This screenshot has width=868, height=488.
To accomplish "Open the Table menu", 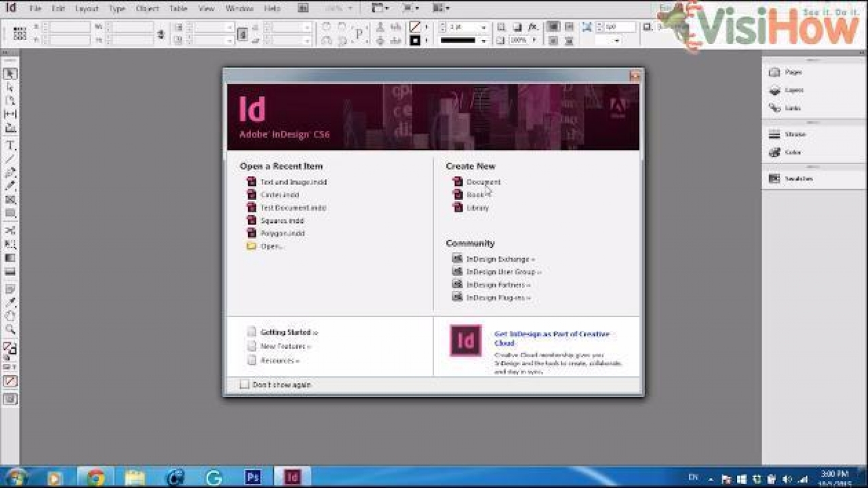I will pos(178,9).
